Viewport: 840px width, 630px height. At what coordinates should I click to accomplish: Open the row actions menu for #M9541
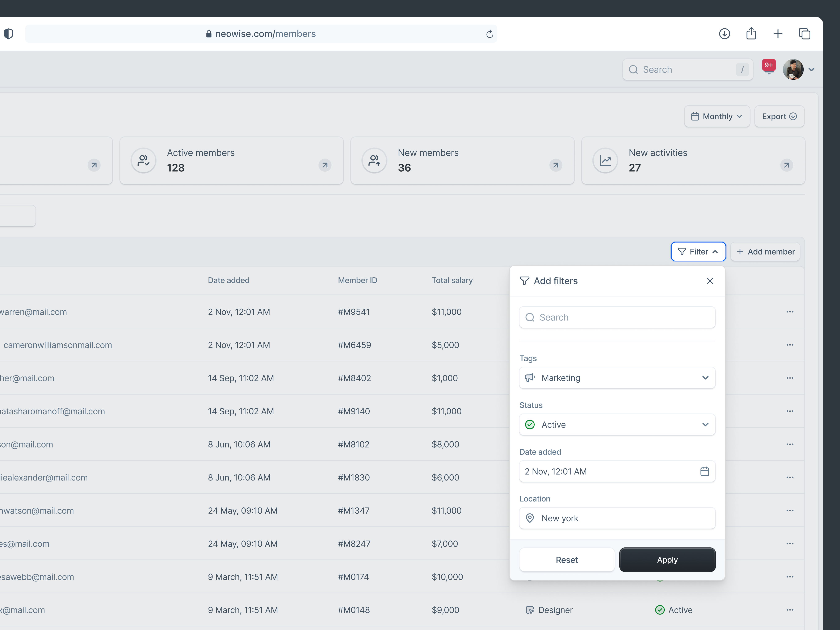790,312
